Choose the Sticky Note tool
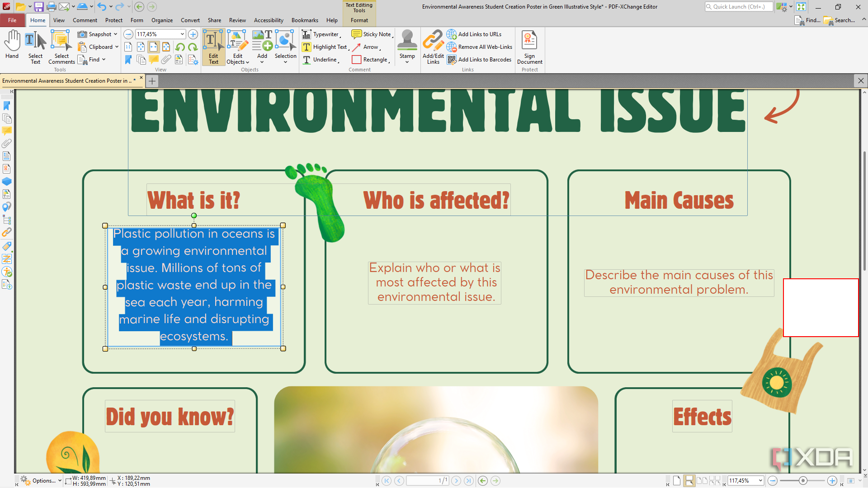 (372, 34)
